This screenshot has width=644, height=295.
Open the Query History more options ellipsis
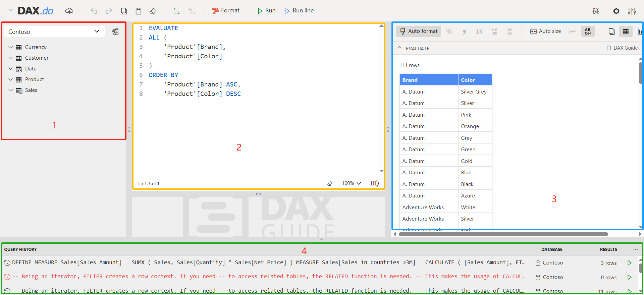[x=636, y=249]
